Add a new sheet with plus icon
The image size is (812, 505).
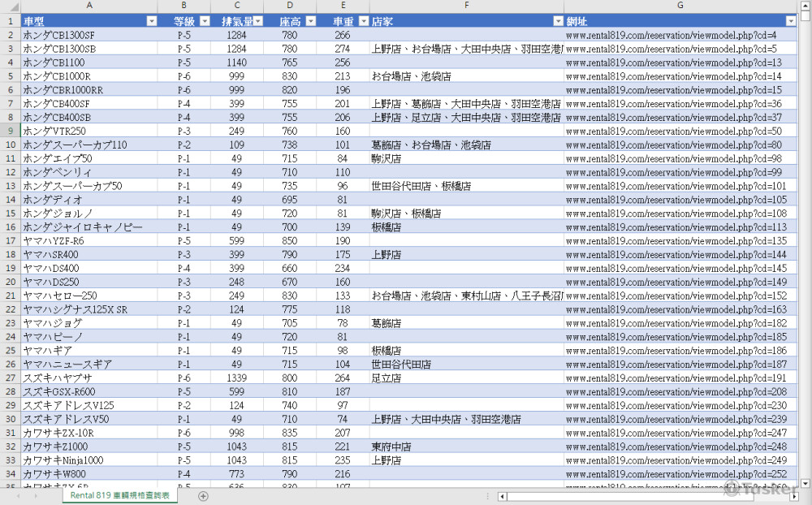pos(203,495)
